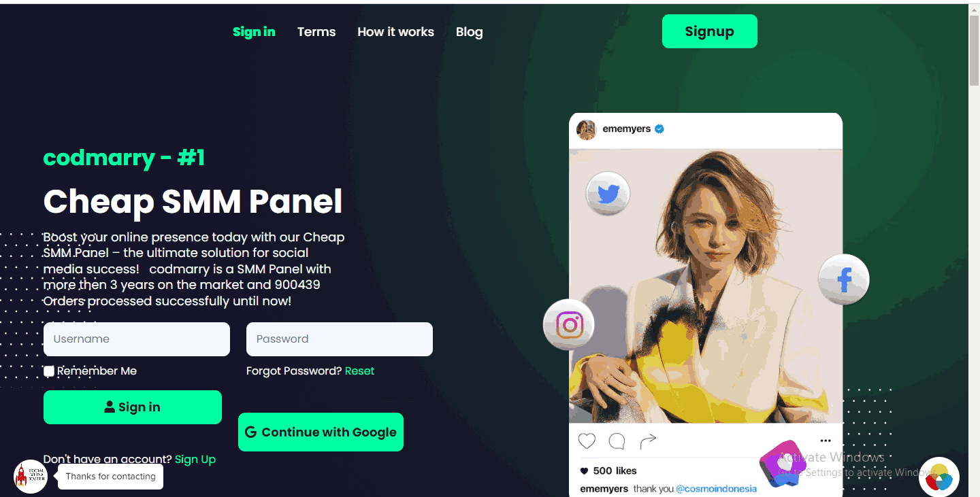This screenshot has width=980, height=497.
Task: Open the Terms menu item
Action: click(x=316, y=32)
